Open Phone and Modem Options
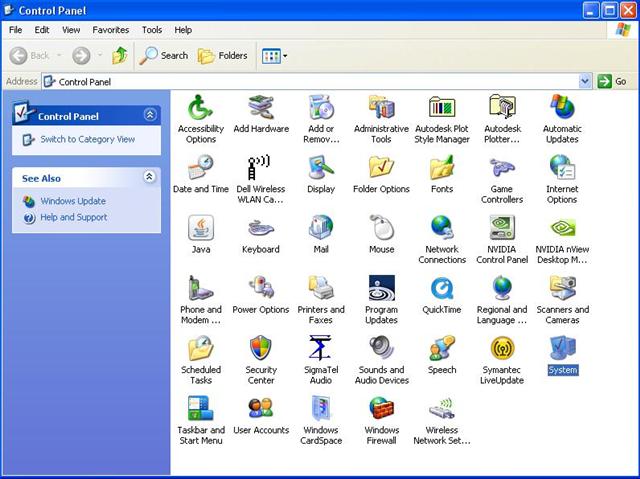Screen dimensions: 640x479 point(200,299)
